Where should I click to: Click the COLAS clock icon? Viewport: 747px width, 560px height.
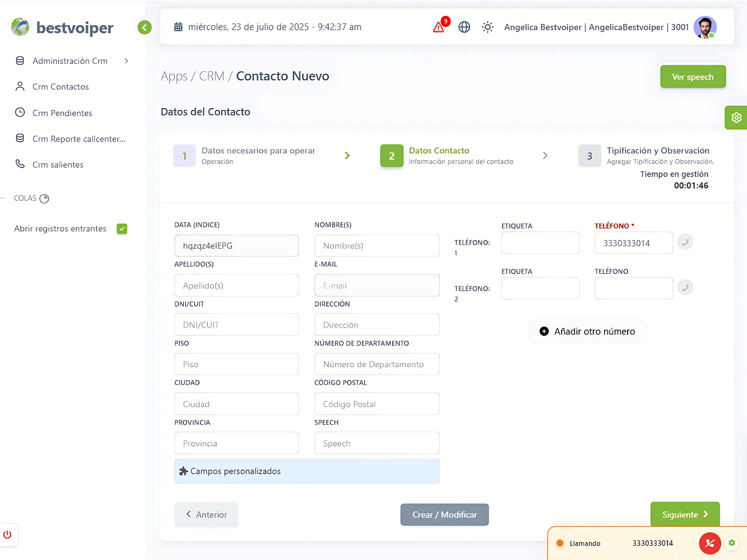point(44,198)
